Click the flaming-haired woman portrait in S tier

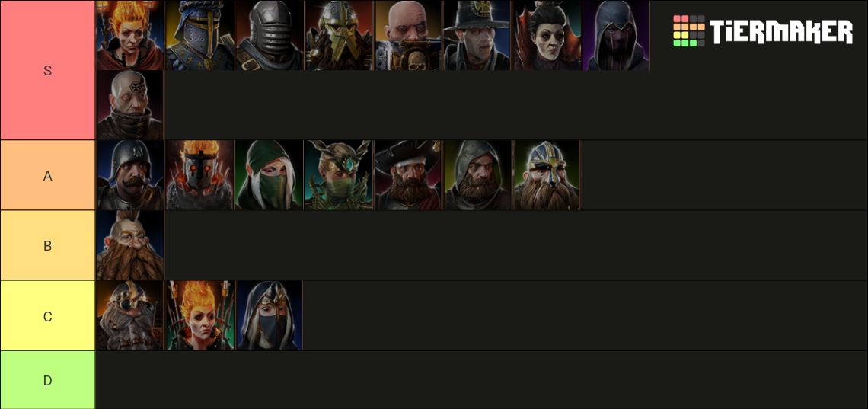(x=131, y=35)
